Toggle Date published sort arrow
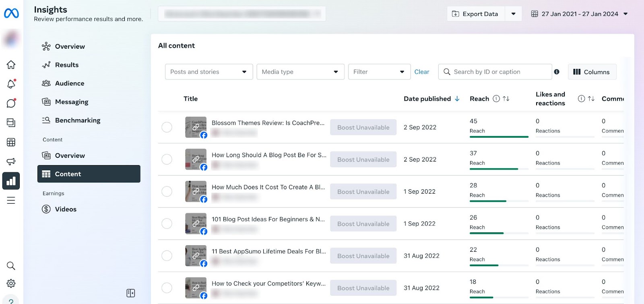Image resolution: width=644 pixels, height=304 pixels. point(457,99)
